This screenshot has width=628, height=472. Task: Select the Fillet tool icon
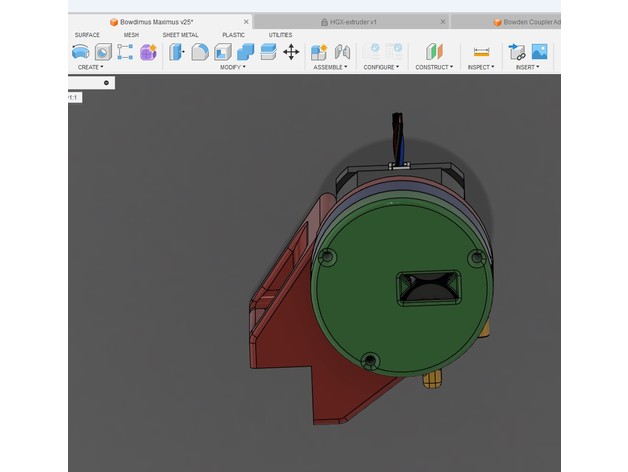click(200, 51)
